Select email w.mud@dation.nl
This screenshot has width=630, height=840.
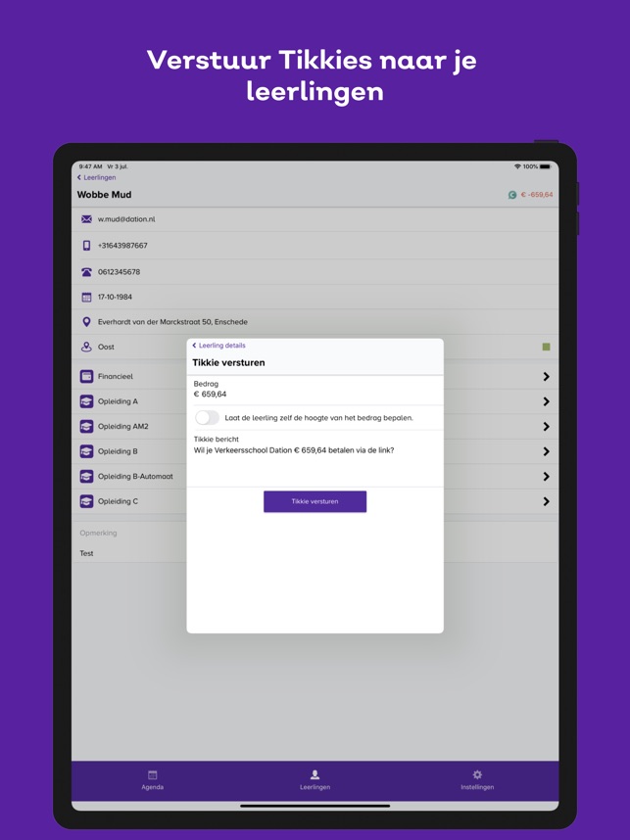point(126,219)
